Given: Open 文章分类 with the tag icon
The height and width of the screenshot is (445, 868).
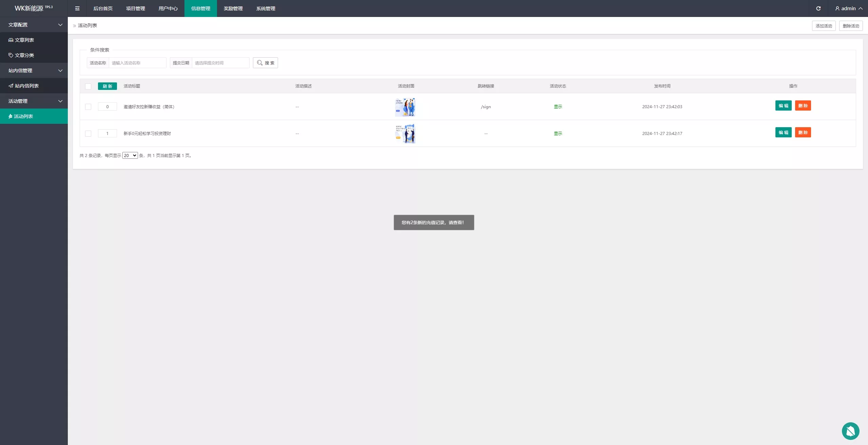Looking at the screenshot, I should [x=21, y=55].
